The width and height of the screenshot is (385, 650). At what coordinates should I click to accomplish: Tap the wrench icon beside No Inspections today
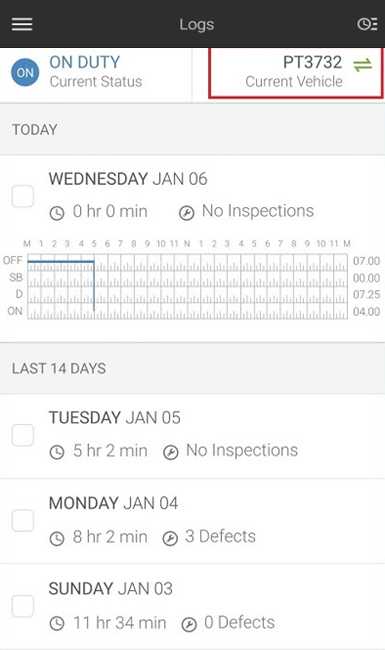186,213
